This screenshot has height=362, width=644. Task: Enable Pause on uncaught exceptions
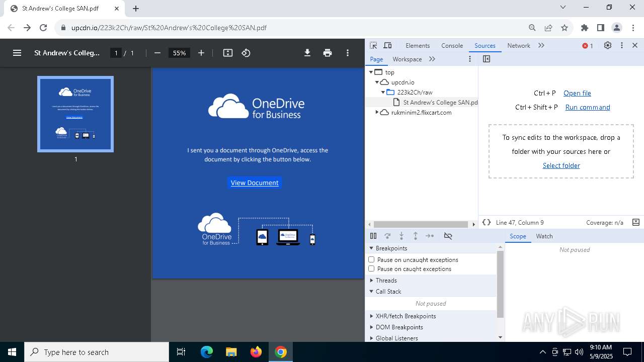click(x=371, y=259)
